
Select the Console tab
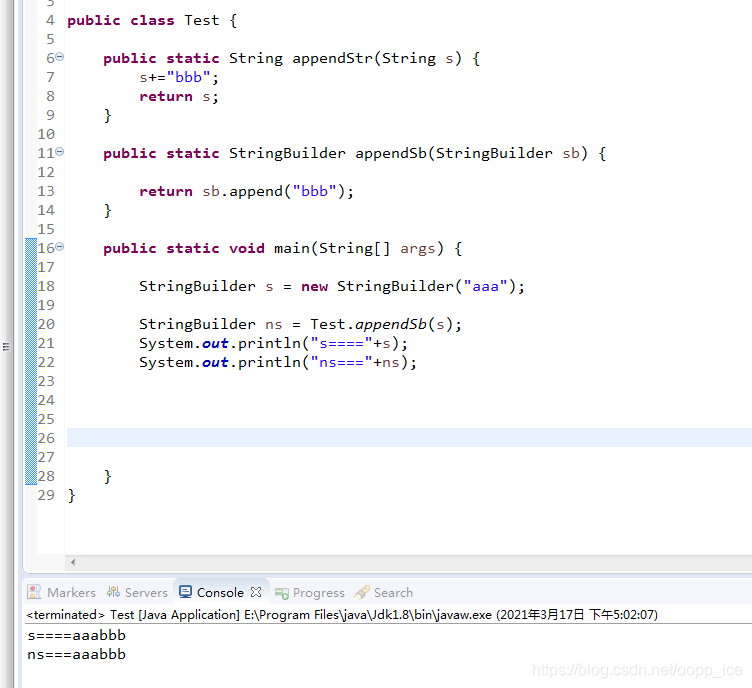pos(220,593)
